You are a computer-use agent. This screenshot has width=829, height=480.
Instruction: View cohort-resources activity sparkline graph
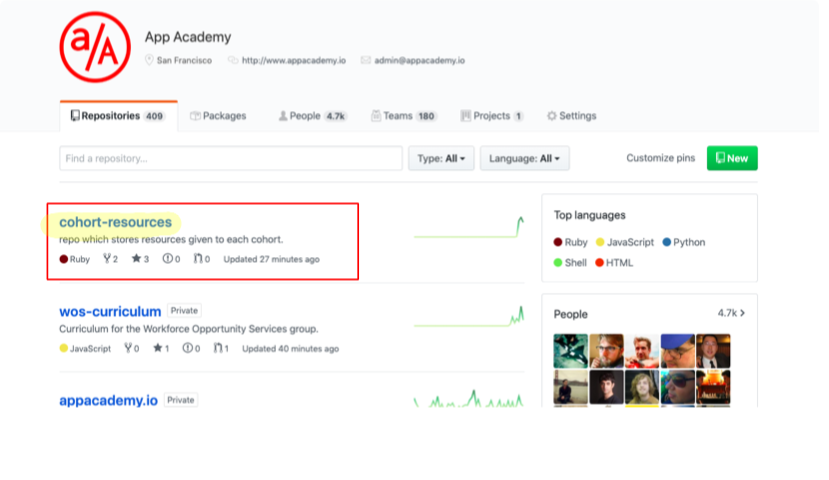(469, 227)
